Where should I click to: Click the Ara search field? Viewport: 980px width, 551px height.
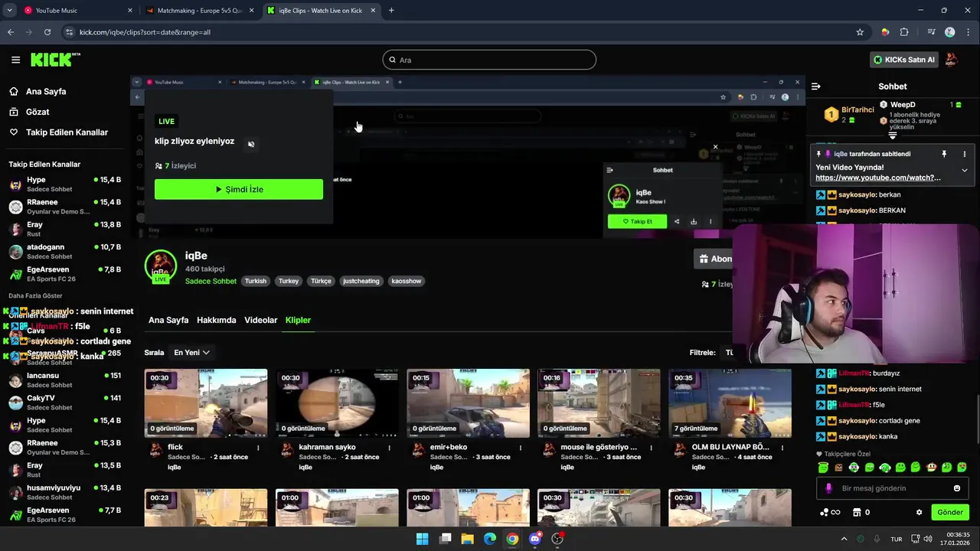click(x=489, y=60)
